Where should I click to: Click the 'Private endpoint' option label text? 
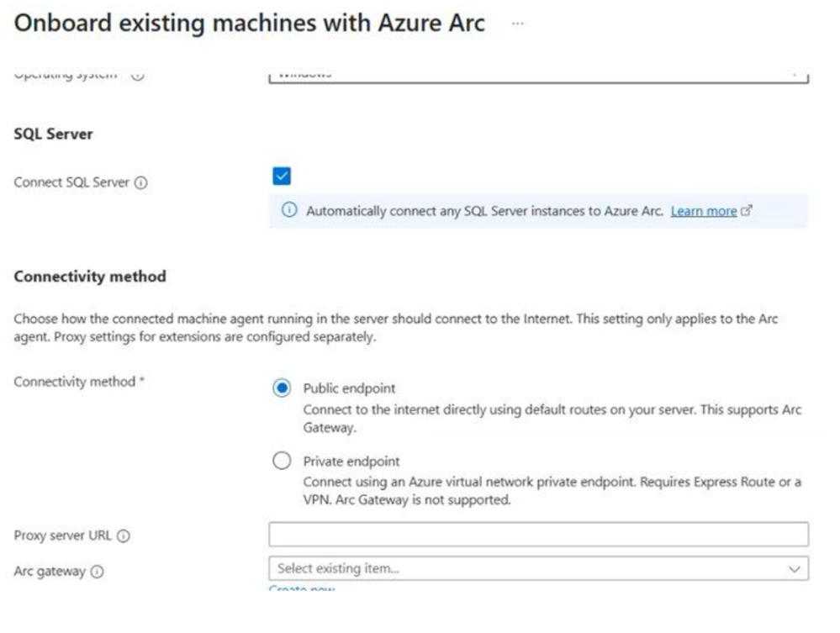(351, 461)
